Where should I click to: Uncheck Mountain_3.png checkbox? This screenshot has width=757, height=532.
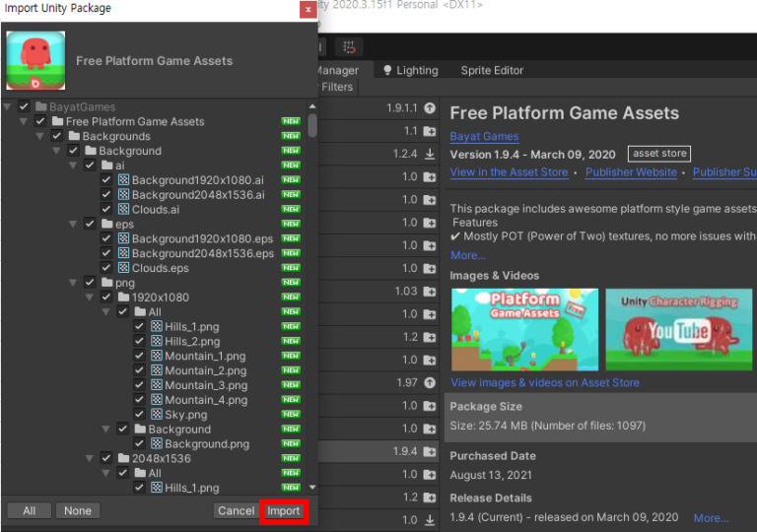(140, 385)
